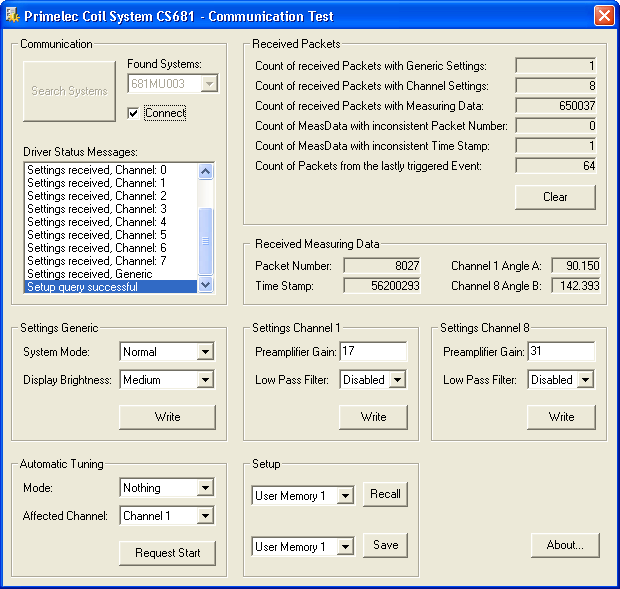Viewport: 620px width, 589px height.
Task: Open the About dialog
Action: 565,545
